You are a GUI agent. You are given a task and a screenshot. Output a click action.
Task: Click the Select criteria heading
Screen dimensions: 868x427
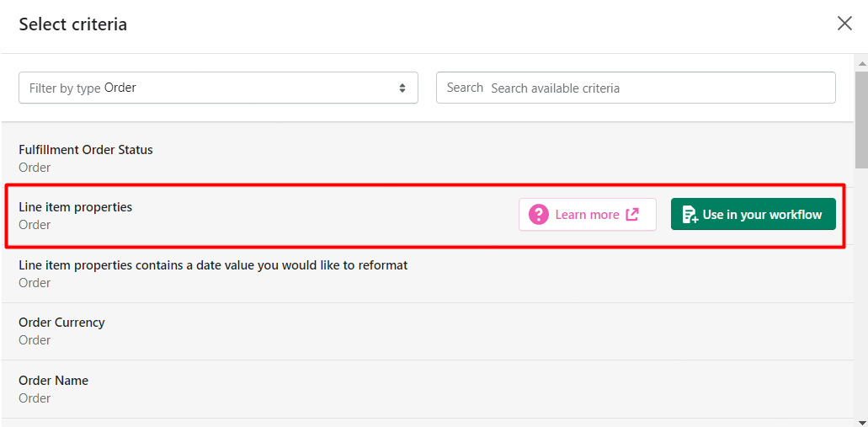tap(73, 24)
